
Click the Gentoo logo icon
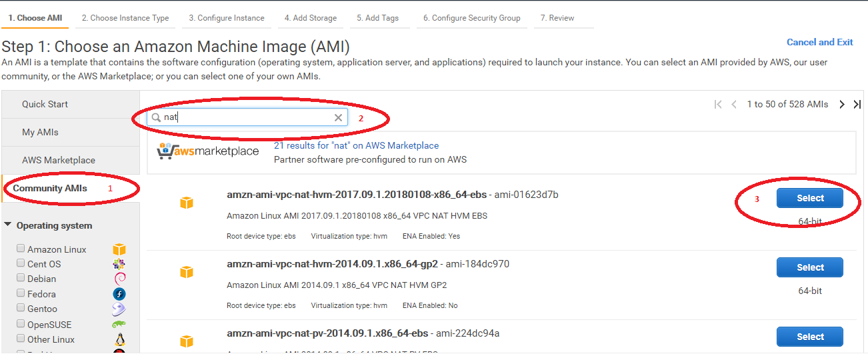click(119, 309)
